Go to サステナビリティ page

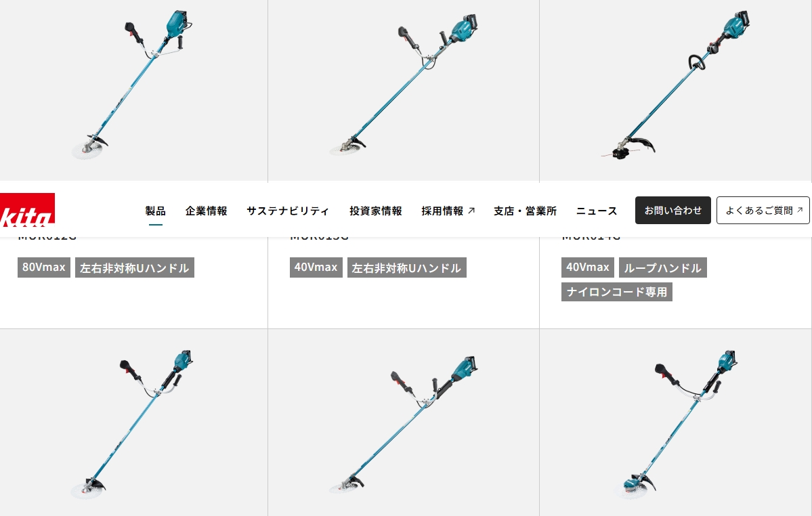click(288, 211)
